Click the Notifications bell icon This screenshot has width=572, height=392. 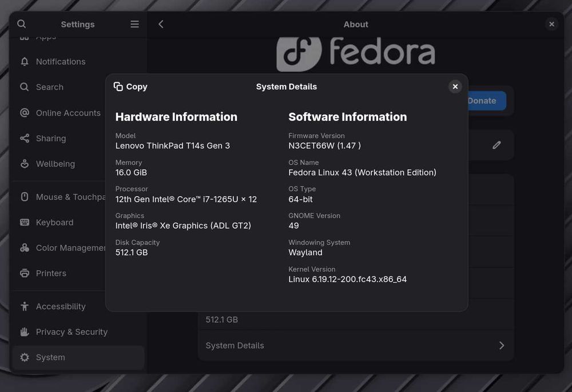click(25, 62)
